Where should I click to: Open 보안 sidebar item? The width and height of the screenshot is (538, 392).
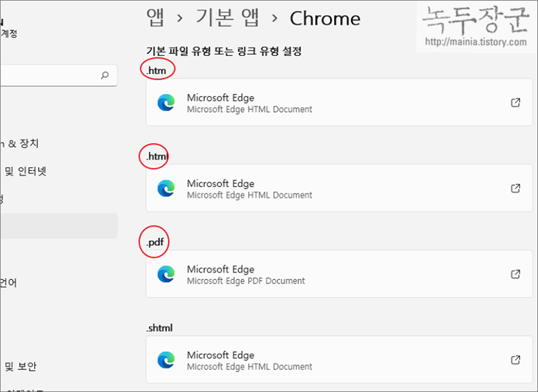click(18, 367)
